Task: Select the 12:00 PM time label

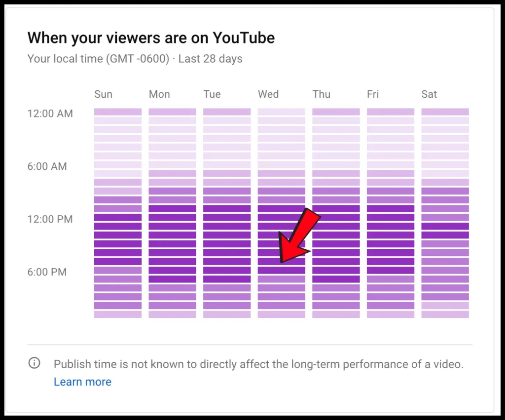Action: click(x=50, y=219)
